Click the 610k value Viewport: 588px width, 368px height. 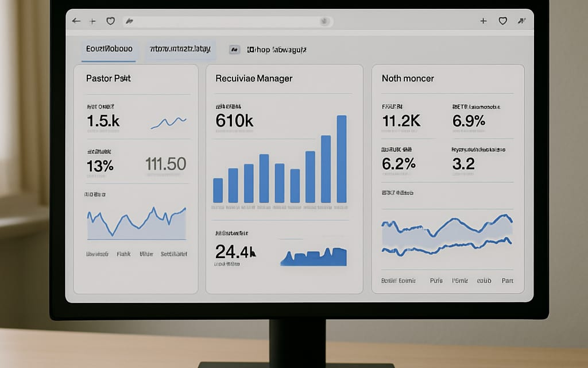point(234,121)
